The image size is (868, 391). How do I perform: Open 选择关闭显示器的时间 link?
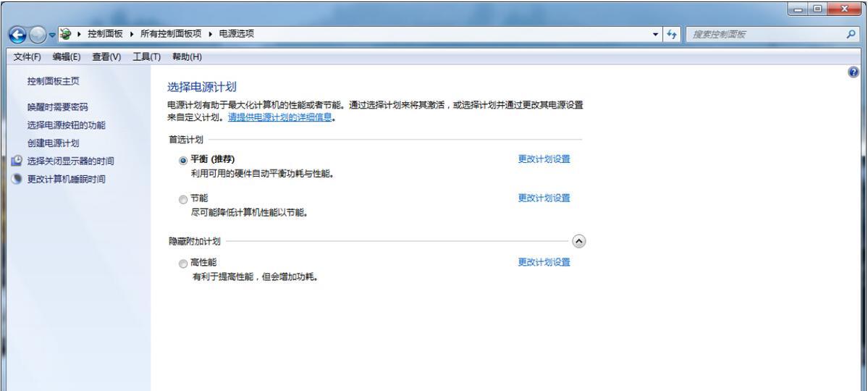(x=71, y=161)
